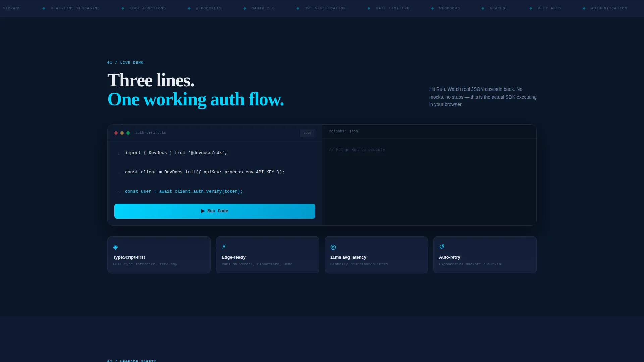Click the red window dot in code editor
This screenshot has height=362, width=644.
(116, 133)
